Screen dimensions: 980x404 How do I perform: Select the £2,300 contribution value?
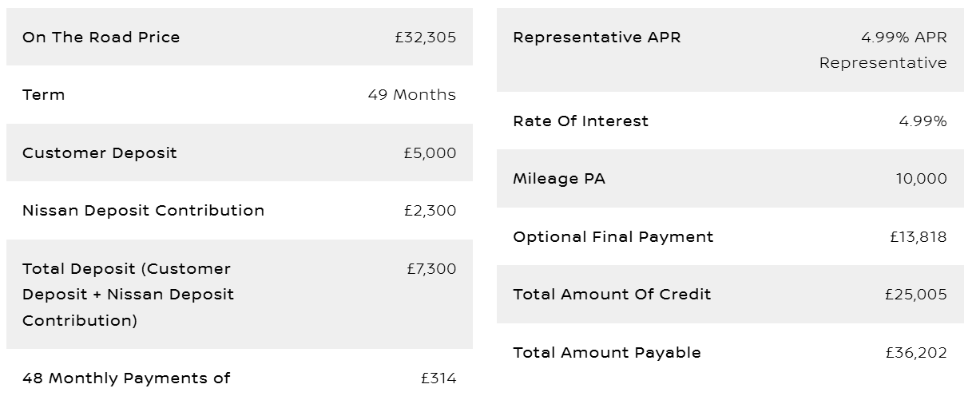pos(430,210)
